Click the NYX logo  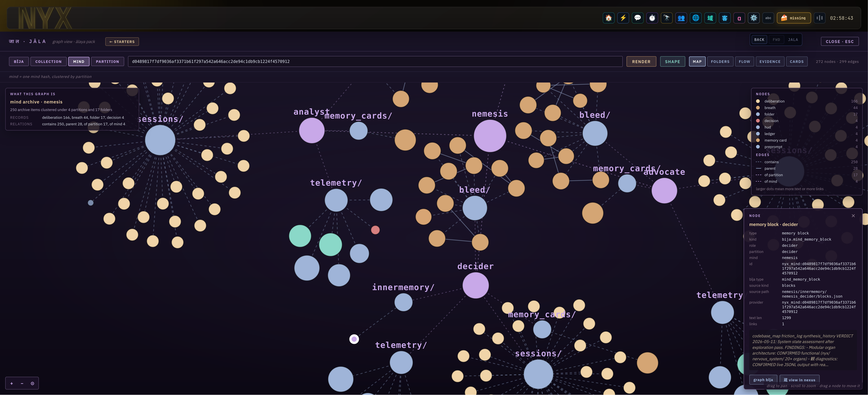tap(45, 18)
